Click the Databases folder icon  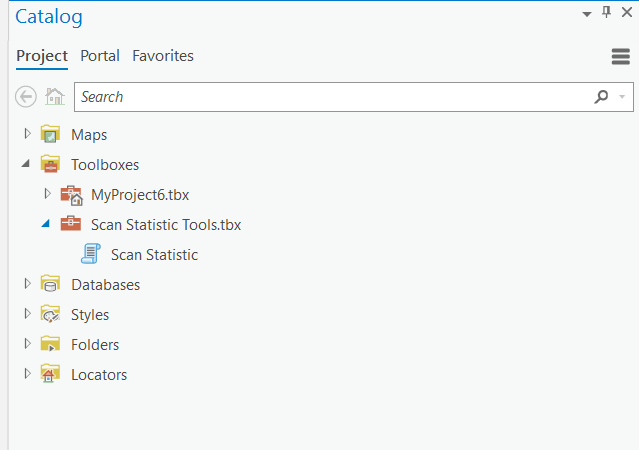50,284
